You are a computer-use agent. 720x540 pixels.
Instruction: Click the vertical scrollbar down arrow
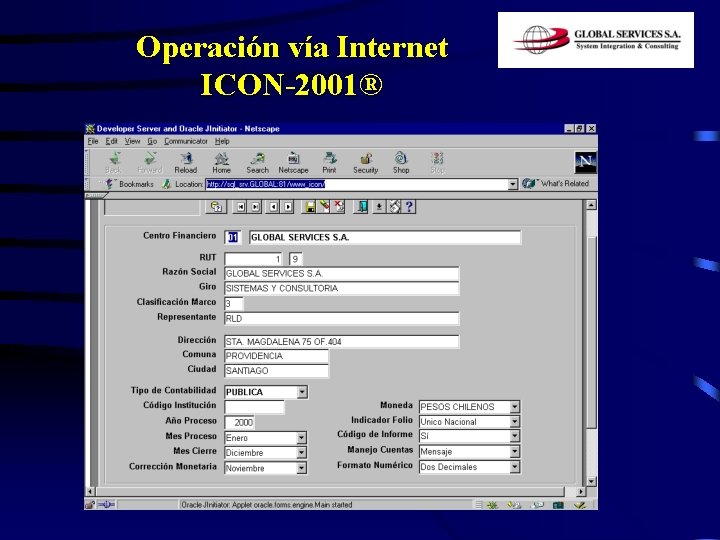591,481
